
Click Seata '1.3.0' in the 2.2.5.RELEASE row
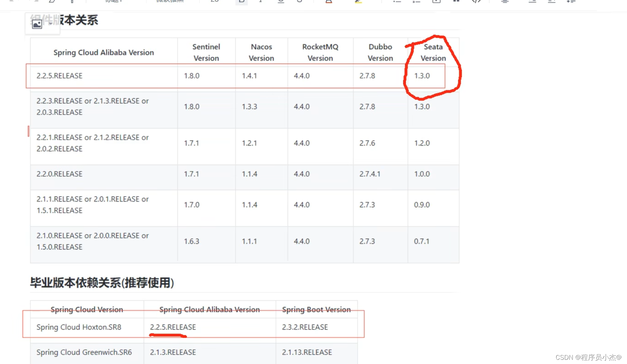tap(422, 76)
